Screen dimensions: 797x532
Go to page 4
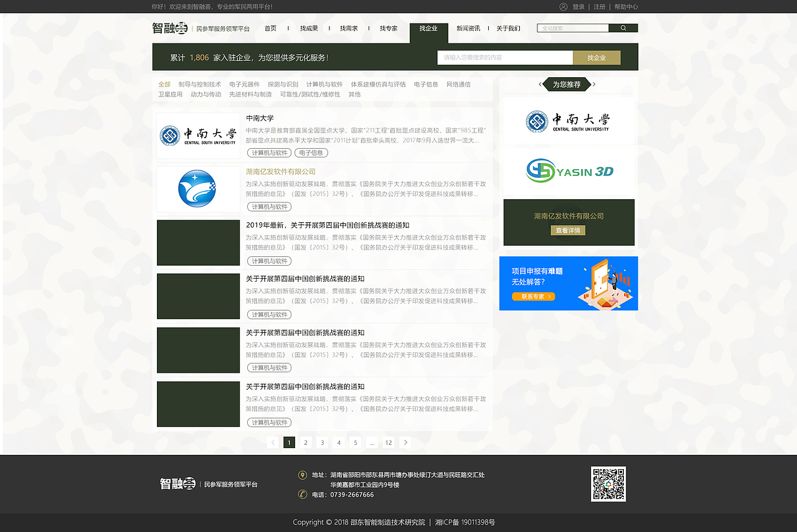[339, 442]
